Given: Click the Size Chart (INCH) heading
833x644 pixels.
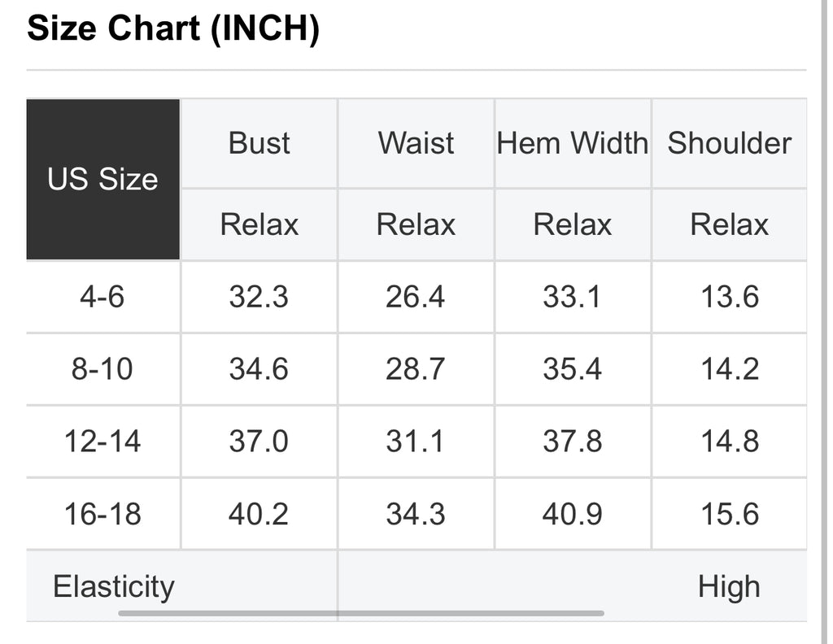Looking at the screenshot, I should tap(173, 28).
